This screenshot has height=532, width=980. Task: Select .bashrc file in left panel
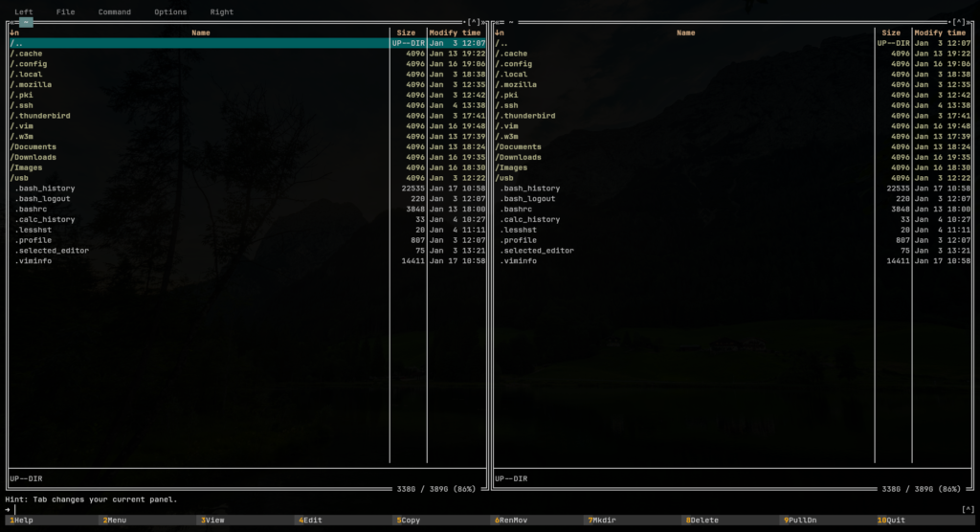coord(248,210)
